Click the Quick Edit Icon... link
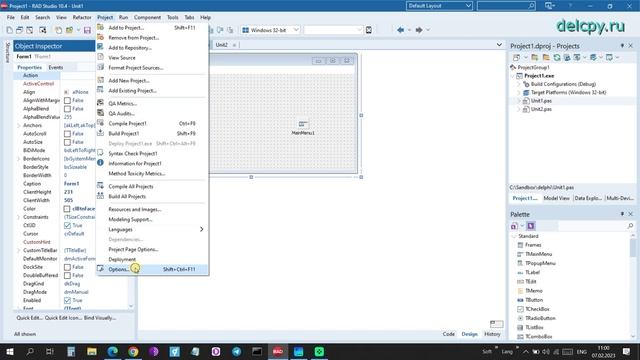This screenshot has width=640, height=360. click(63, 318)
